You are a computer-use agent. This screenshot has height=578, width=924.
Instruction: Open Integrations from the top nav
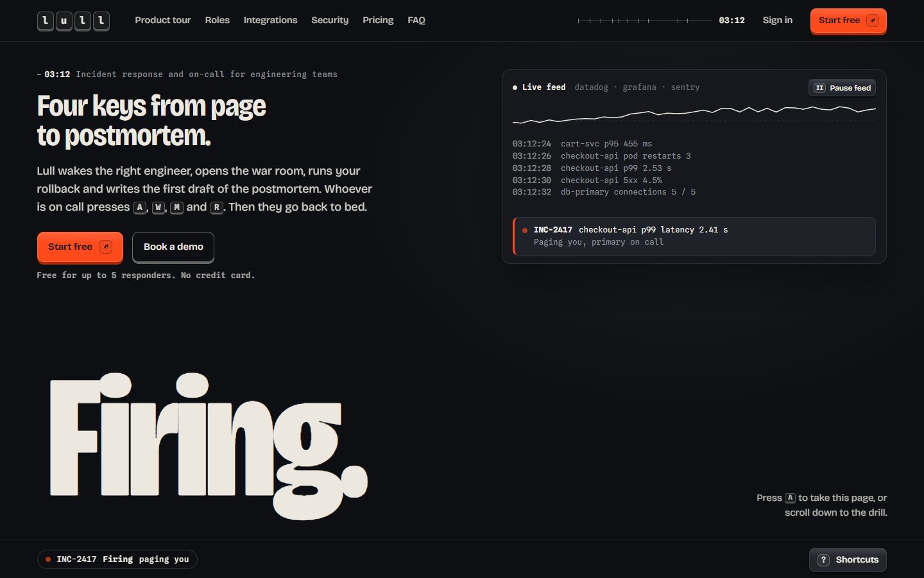tap(270, 20)
